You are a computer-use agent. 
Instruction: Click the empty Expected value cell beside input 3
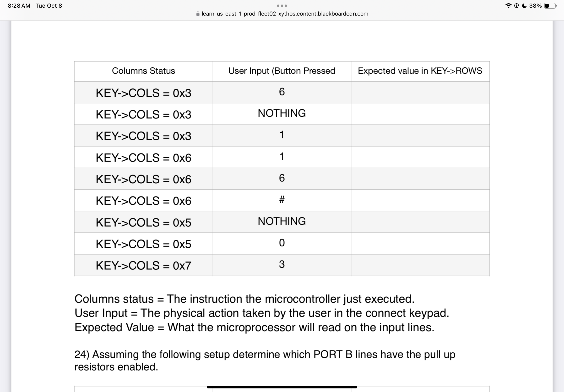point(420,265)
